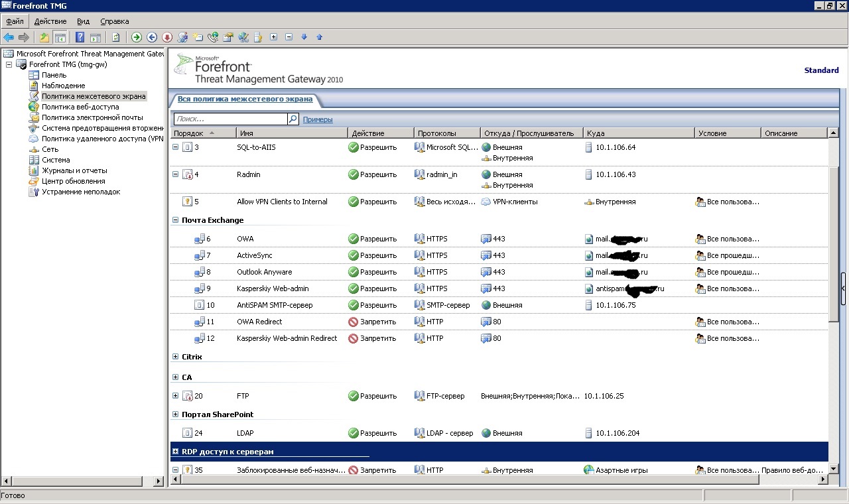Select Центр обновления tree node
This screenshot has width=849, height=504.
click(x=74, y=181)
